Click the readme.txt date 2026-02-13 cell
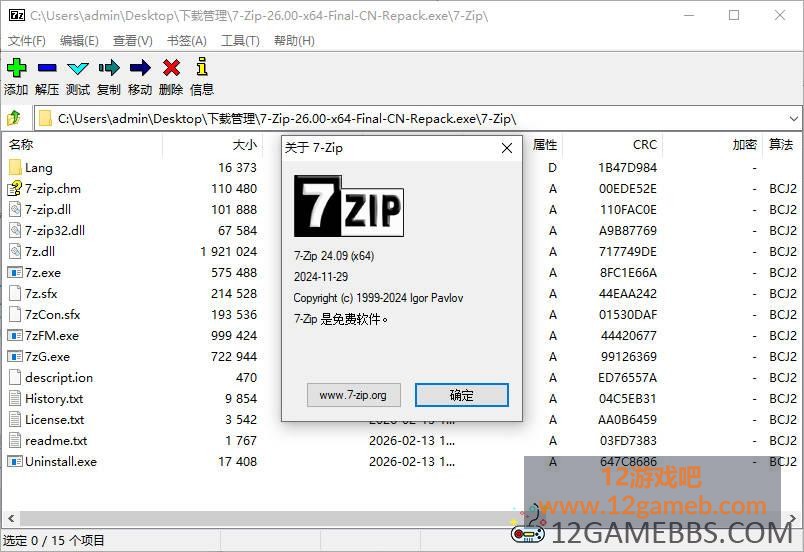 click(412, 440)
